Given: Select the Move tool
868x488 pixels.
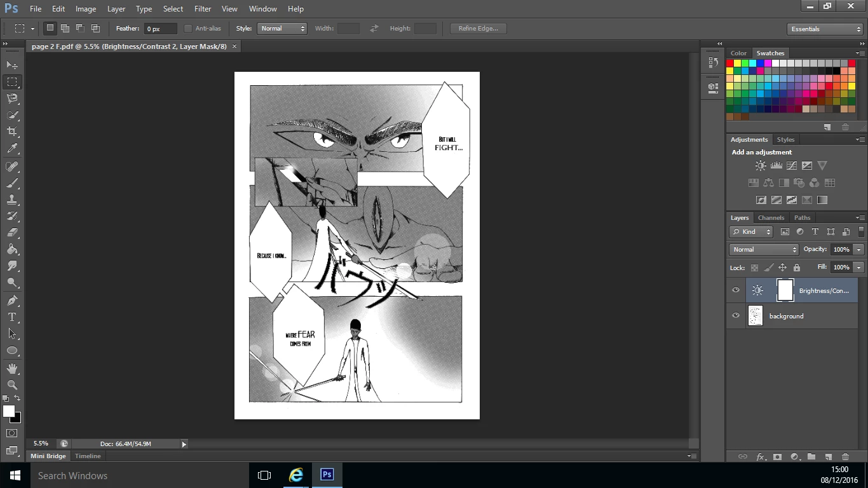Looking at the screenshot, I should click(x=12, y=65).
